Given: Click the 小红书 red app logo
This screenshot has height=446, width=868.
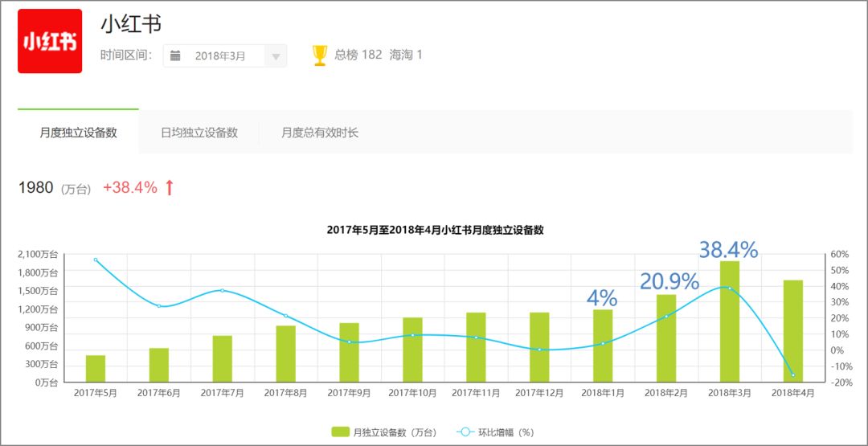Looking at the screenshot, I should [x=50, y=41].
